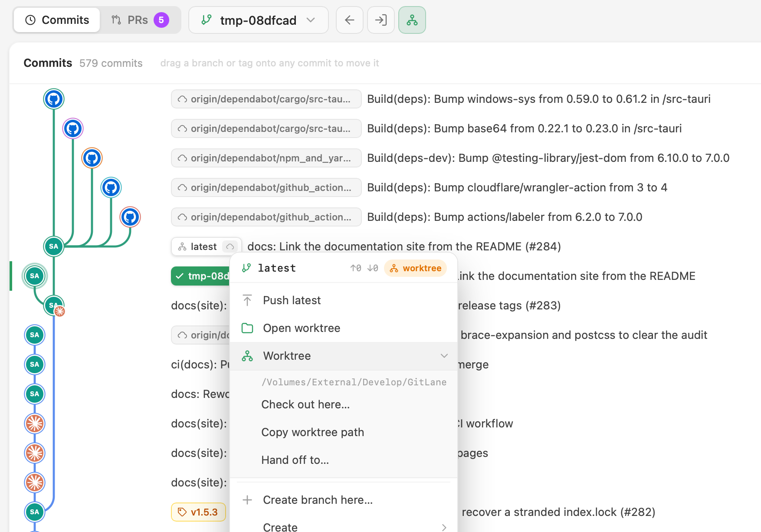Click SA node with orange badge (#283)

[54, 305]
